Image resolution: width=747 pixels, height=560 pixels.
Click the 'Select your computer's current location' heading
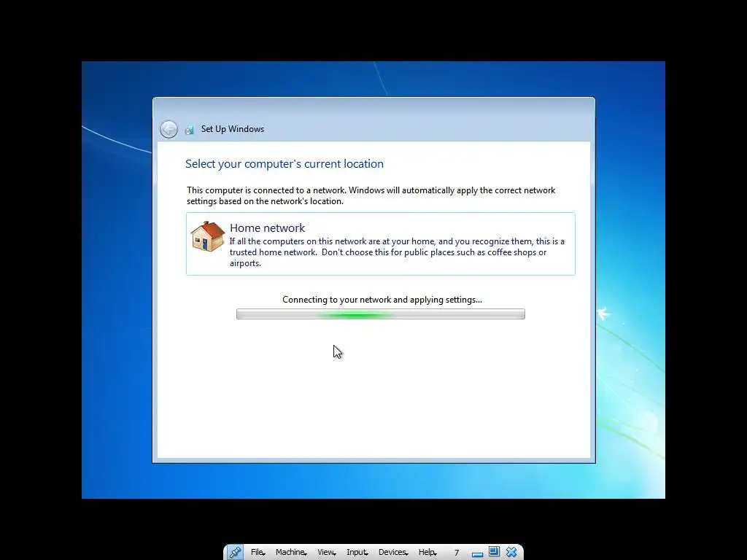285,164
